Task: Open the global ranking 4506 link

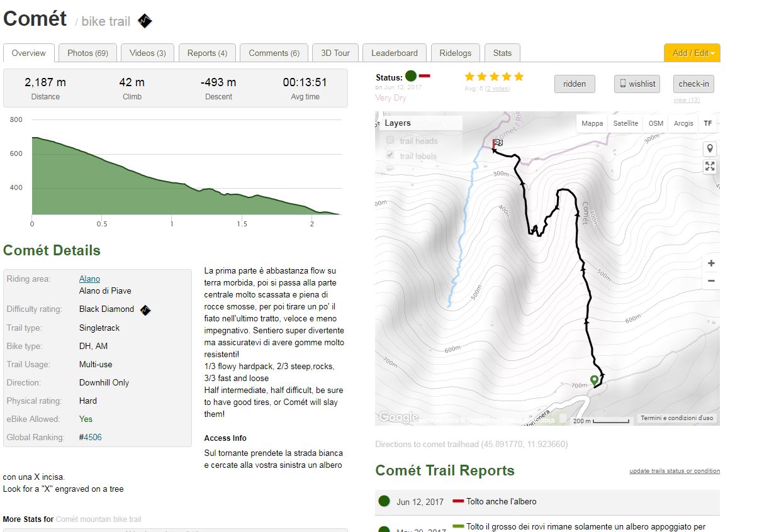Action: click(93, 437)
